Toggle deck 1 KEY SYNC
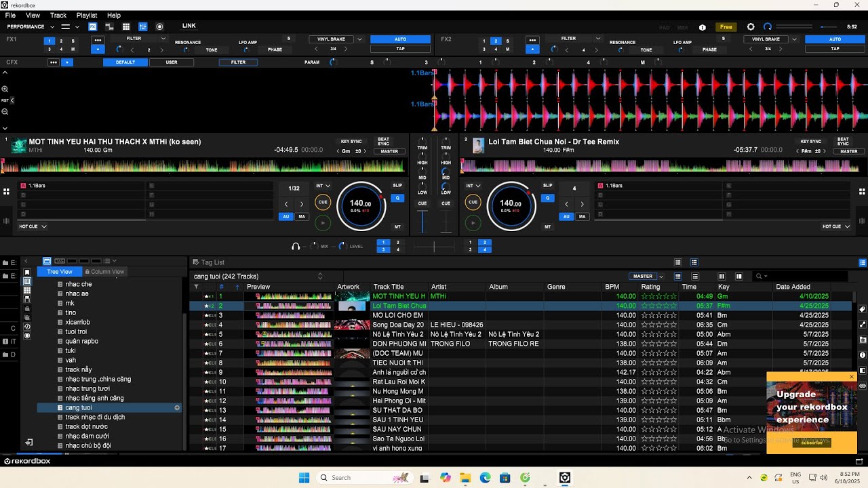Viewport: 868px width, 488px height. click(351, 142)
